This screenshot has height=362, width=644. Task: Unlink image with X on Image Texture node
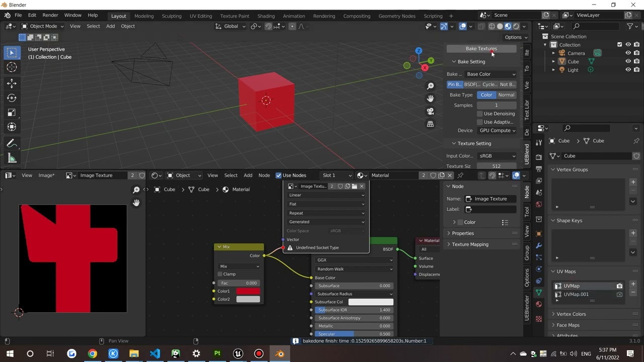point(361,187)
